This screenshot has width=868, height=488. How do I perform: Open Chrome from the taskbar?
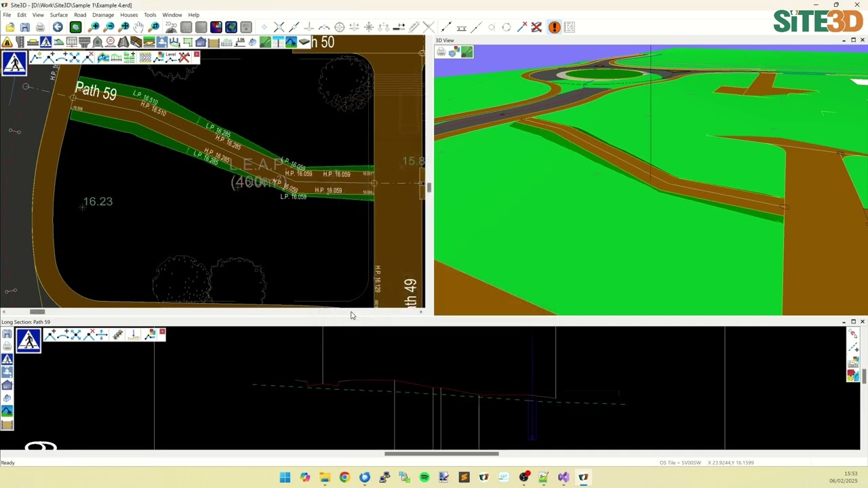click(x=344, y=477)
